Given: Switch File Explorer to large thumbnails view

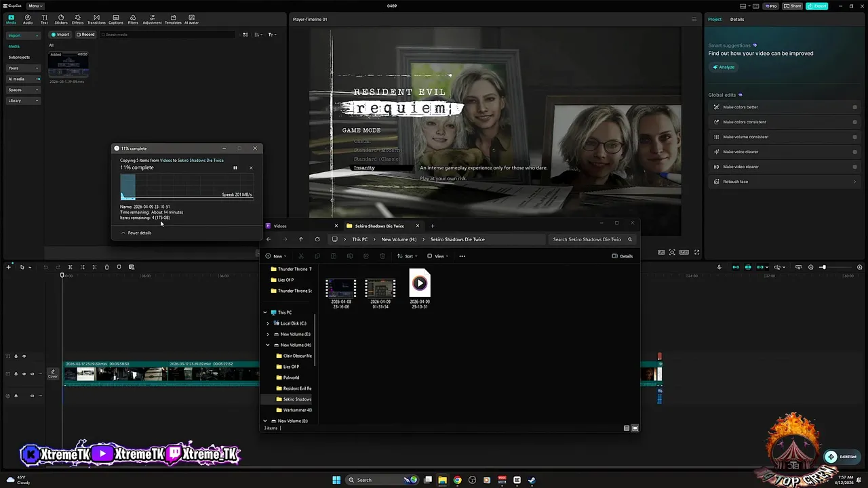Looking at the screenshot, I should (x=635, y=428).
